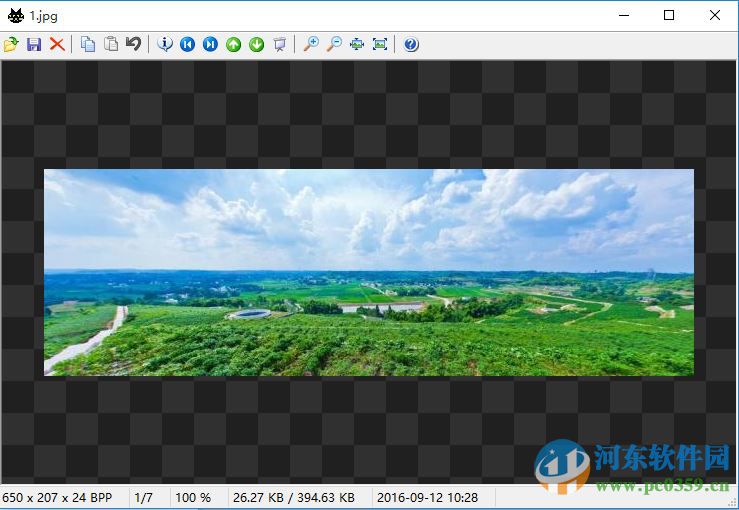Click the '650 x 207 x 24 BPP' status entry

click(57, 498)
